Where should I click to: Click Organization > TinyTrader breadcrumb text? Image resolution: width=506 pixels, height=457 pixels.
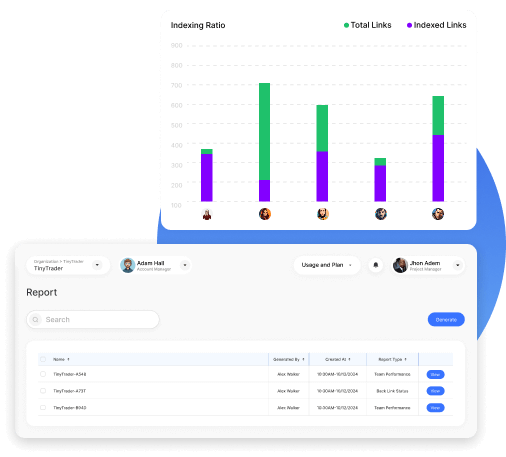59,262
